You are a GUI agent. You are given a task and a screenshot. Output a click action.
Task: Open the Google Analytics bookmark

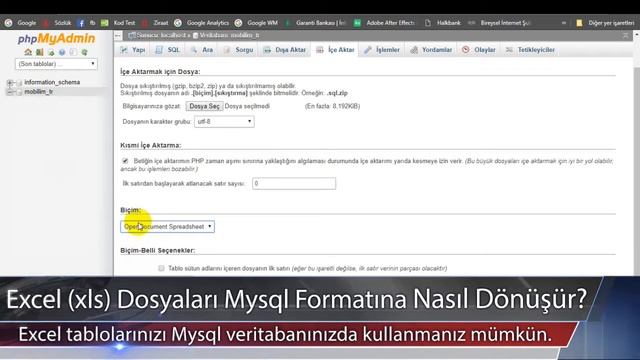tap(202, 23)
